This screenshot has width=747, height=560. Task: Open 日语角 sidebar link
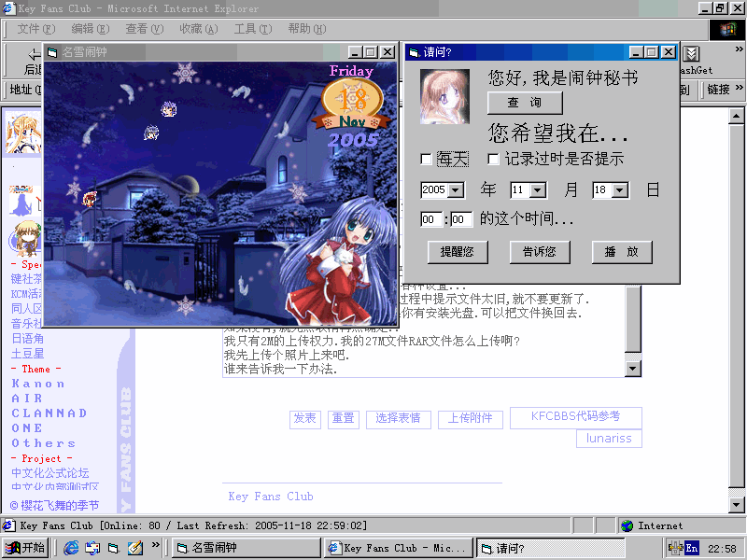(27, 339)
